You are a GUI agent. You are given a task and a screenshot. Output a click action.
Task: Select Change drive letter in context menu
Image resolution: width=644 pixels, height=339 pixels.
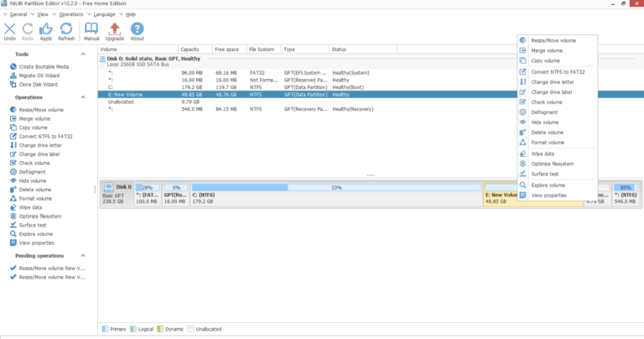click(557, 82)
